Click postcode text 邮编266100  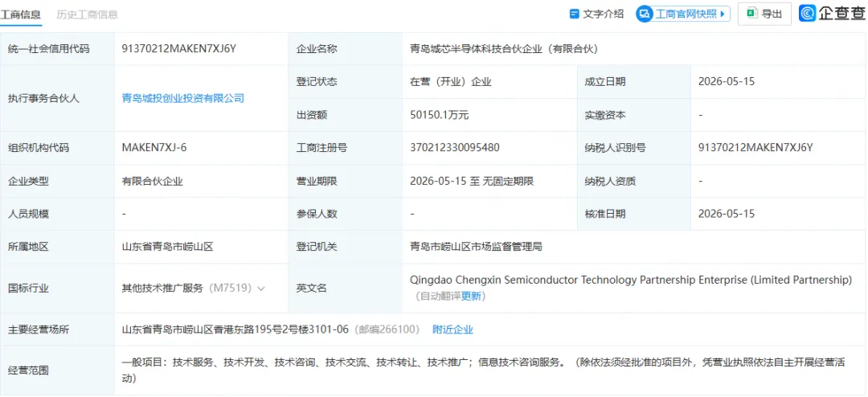387,329
